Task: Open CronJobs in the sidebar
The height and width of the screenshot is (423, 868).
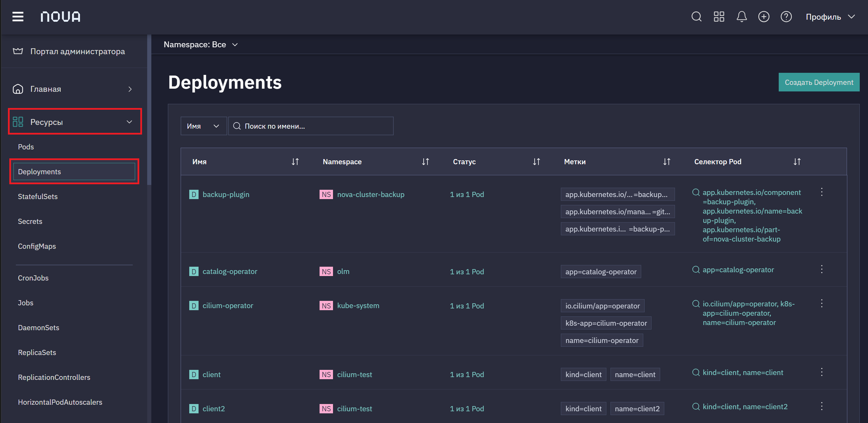Action: click(33, 278)
